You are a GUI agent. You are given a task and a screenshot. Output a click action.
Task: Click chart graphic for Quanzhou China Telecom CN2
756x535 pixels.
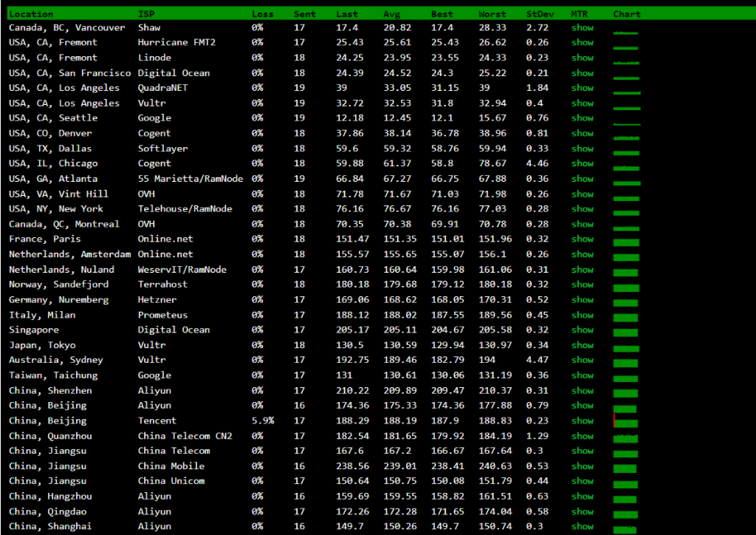click(x=625, y=437)
